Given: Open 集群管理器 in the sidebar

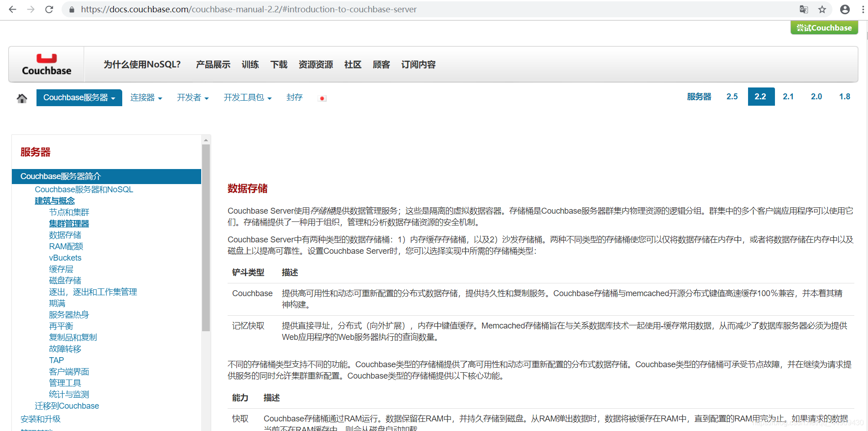Looking at the screenshot, I should coord(69,224).
